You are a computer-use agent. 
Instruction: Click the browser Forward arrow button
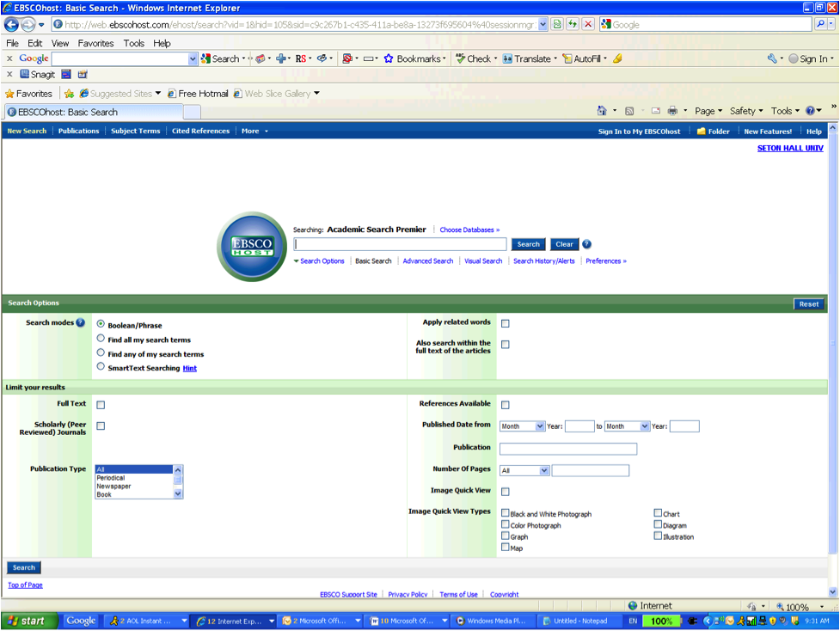click(28, 25)
